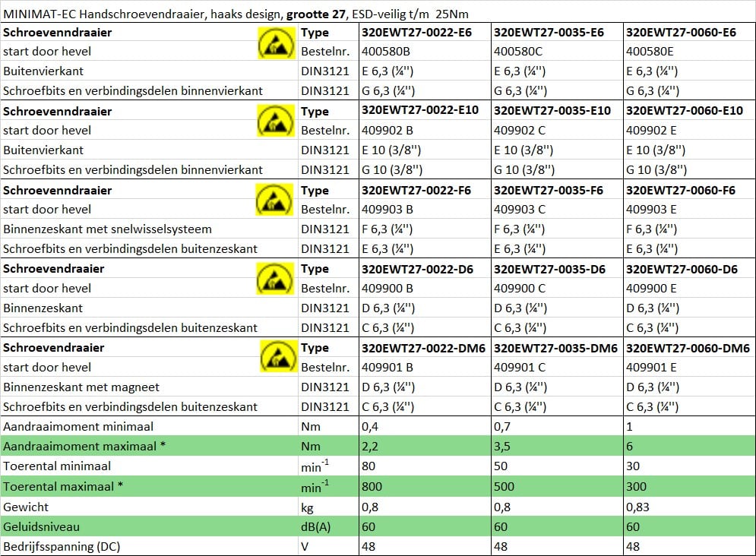Select the cell 320EWT27-0035-DM6

[555, 349]
